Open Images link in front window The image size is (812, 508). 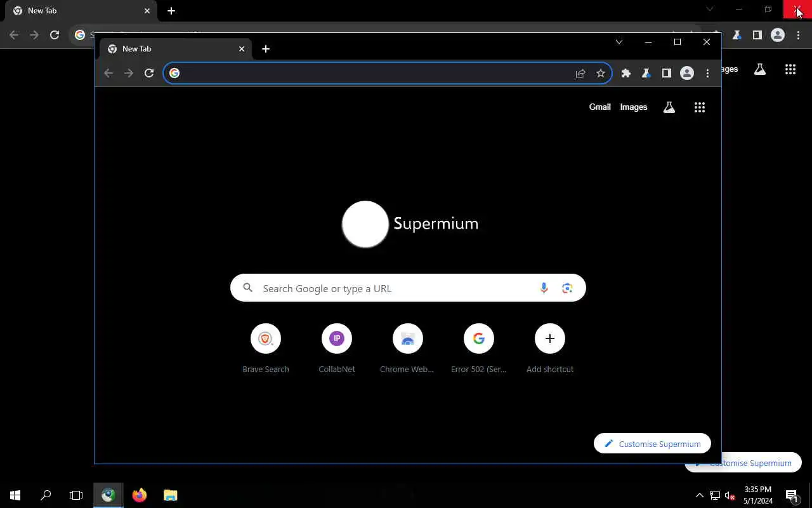[634, 107]
